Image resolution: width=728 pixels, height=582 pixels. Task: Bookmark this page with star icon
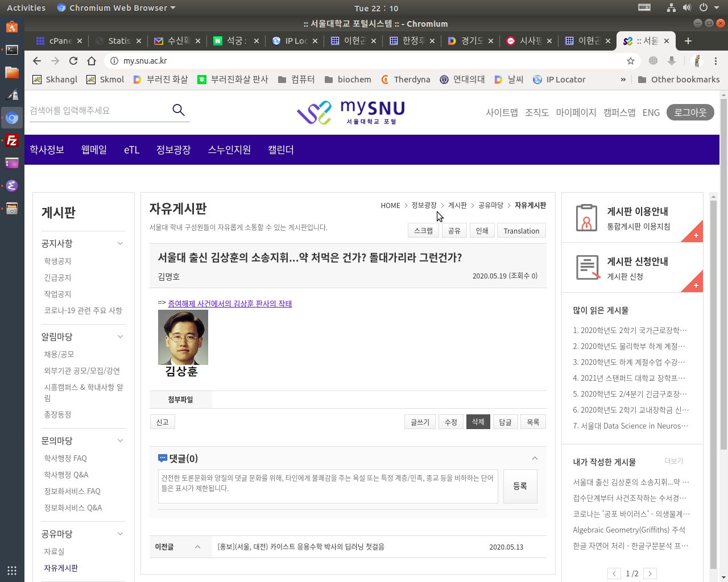[x=630, y=61]
